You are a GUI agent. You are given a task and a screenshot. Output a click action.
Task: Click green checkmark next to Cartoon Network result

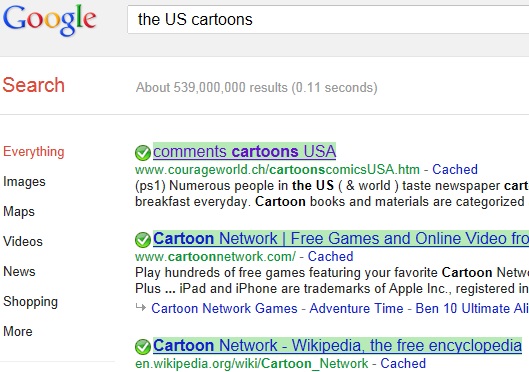point(143,240)
